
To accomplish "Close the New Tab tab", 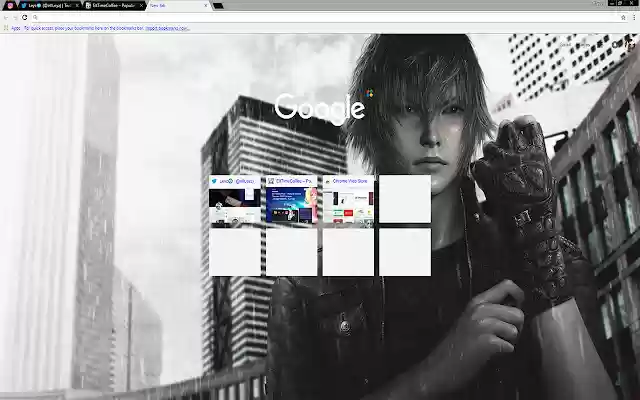I will pyautogui.click(x=206, y=6).
